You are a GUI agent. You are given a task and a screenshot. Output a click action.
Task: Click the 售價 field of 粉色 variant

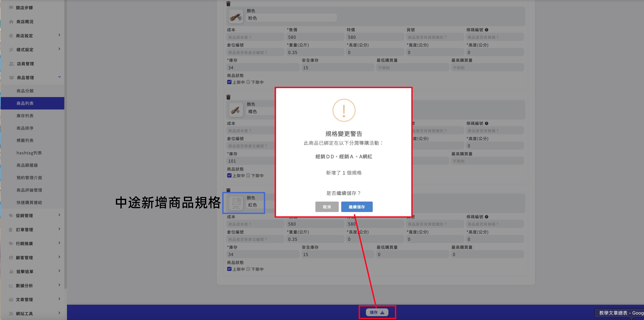[x=315, y=37]
